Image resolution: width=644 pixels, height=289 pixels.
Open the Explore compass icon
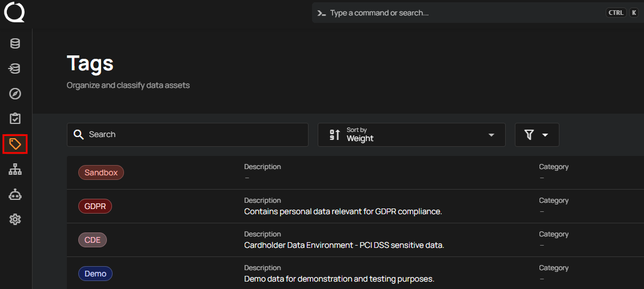15,94
